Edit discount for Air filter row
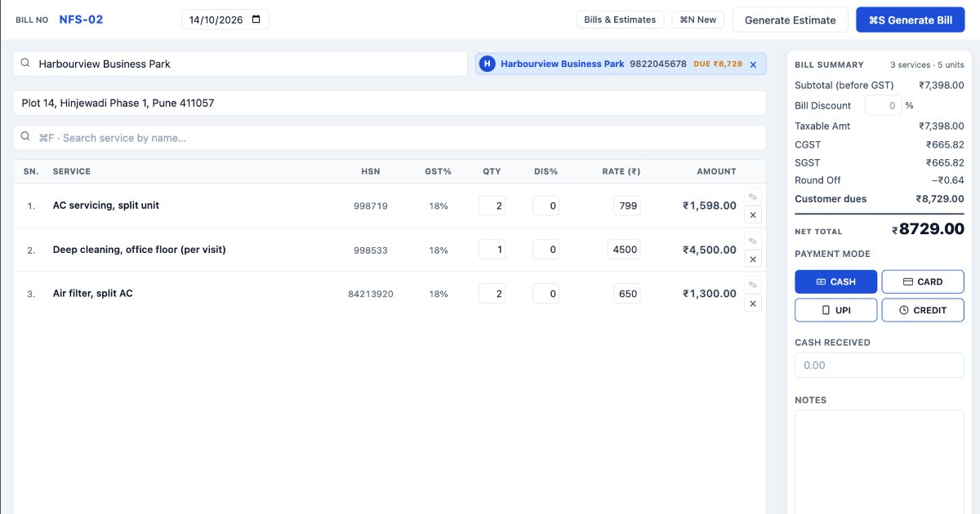This screenshot has width=980, height=514. point(546,294)
